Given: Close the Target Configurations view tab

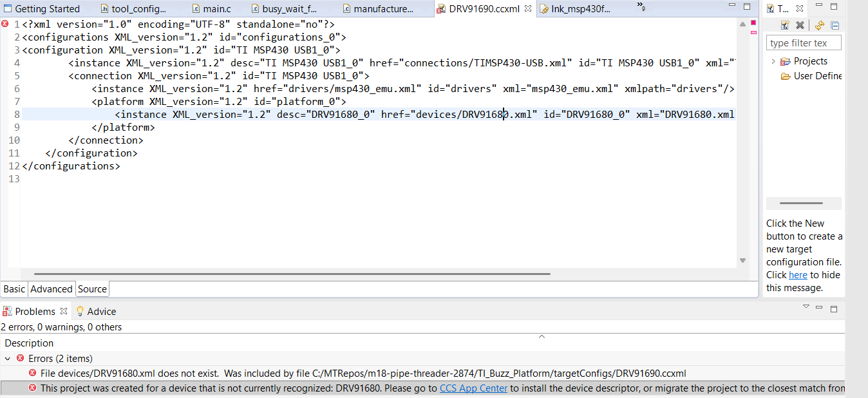Looking at the screenshot, I should pyautogui.click(x=800, y=9).
